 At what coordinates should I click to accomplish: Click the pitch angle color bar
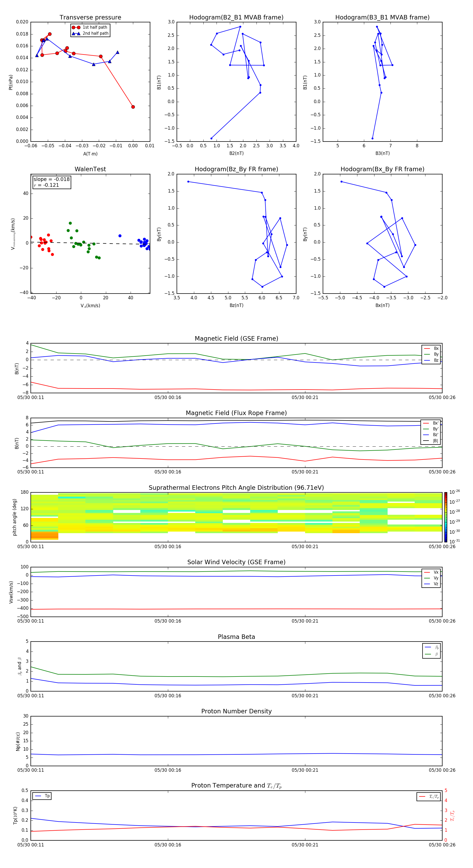(x=446, y=517)
